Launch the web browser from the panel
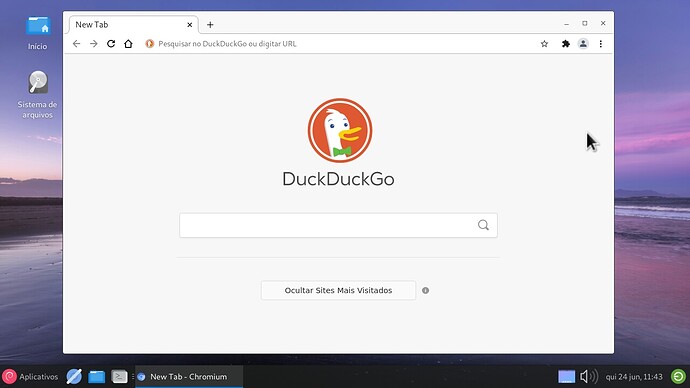Screen dimensions: 690x388 (74, 377)
